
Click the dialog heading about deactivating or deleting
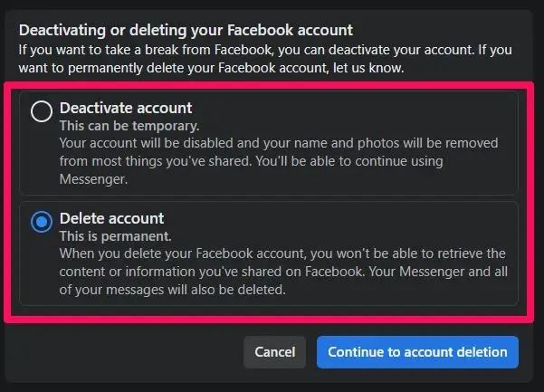(x=186, y=31)
